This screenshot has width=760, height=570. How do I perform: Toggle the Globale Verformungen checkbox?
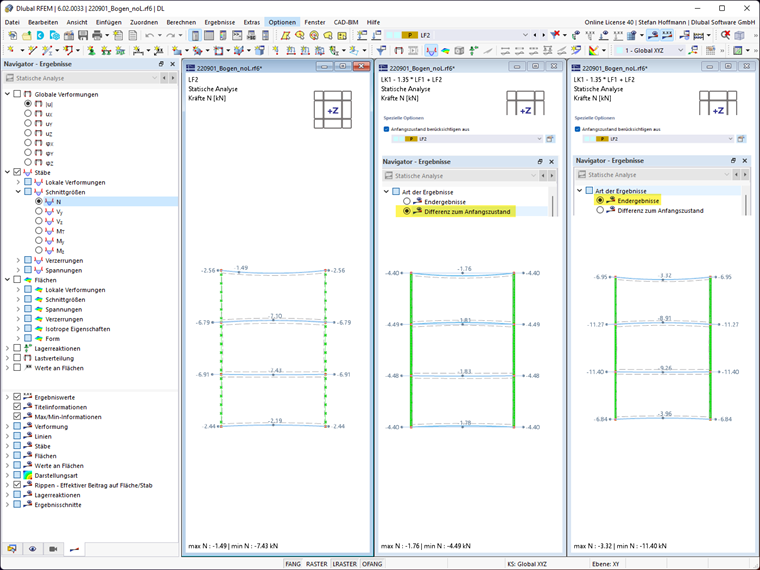coord(17,94)
